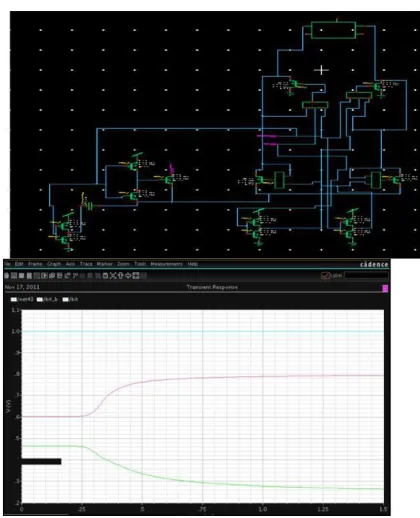Click the cadence logo text
The height and width of the screenshot is (518, 420).
[x=374, y=264]
